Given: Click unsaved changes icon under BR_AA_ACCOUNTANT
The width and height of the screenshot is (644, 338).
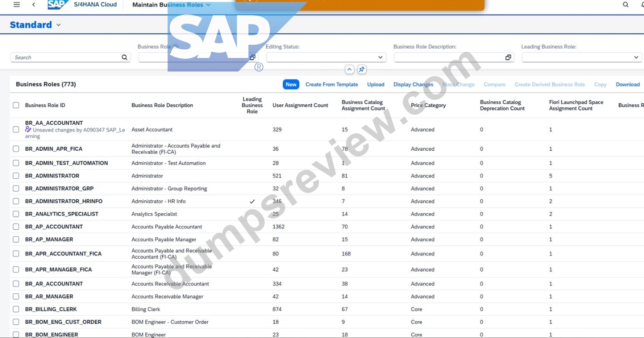Looking at the screenshot, I should point(28,129).
